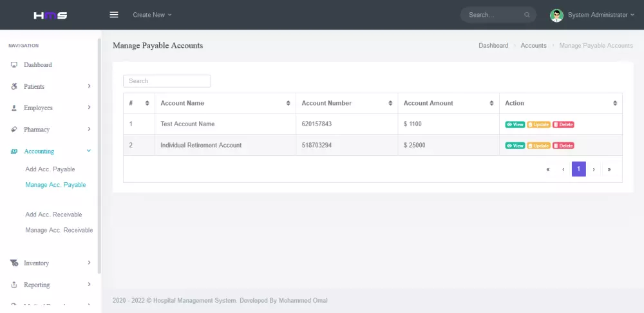Image resolution: width=644 pixels, height=313 pixels.
Task: Click the Patients wheelchair icon
Action: click(14, 86)
